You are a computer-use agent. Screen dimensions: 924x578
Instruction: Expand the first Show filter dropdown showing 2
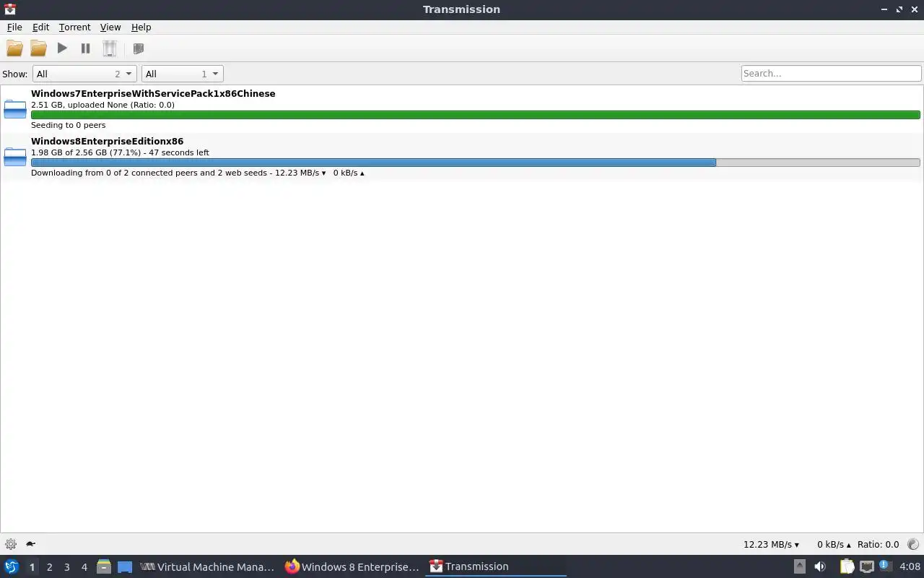(x=84, y=74)
